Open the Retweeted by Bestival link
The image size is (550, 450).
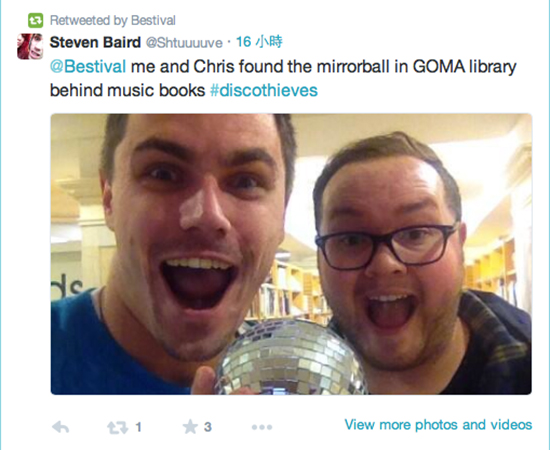113,20
